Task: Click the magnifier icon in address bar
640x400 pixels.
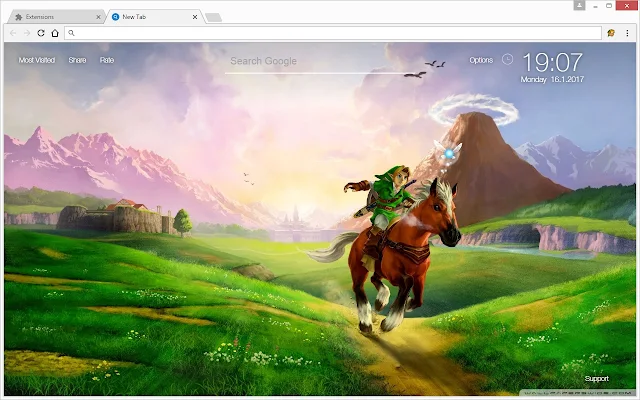Action: click(71, 33)
